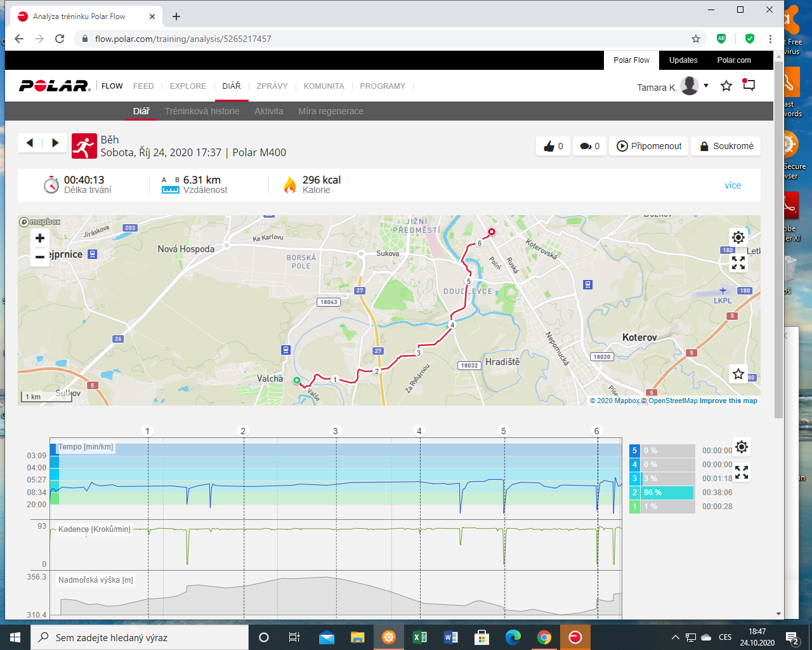Bookmark this page with the address bar star

point(696,39)
